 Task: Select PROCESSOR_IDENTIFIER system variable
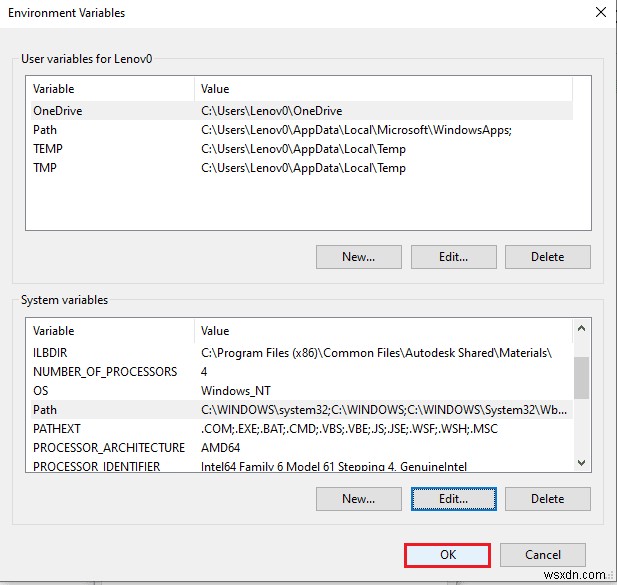[x=302, y=466]
